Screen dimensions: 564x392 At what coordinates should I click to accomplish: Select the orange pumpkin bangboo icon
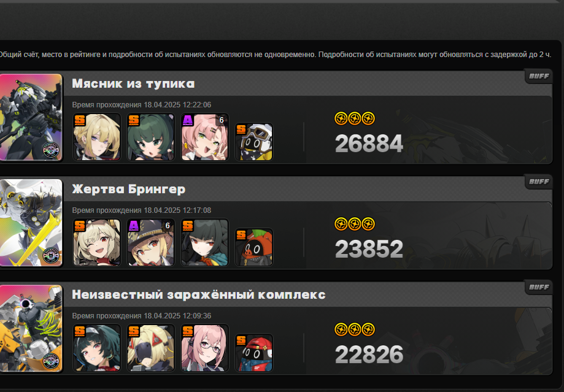pos(254,247)
